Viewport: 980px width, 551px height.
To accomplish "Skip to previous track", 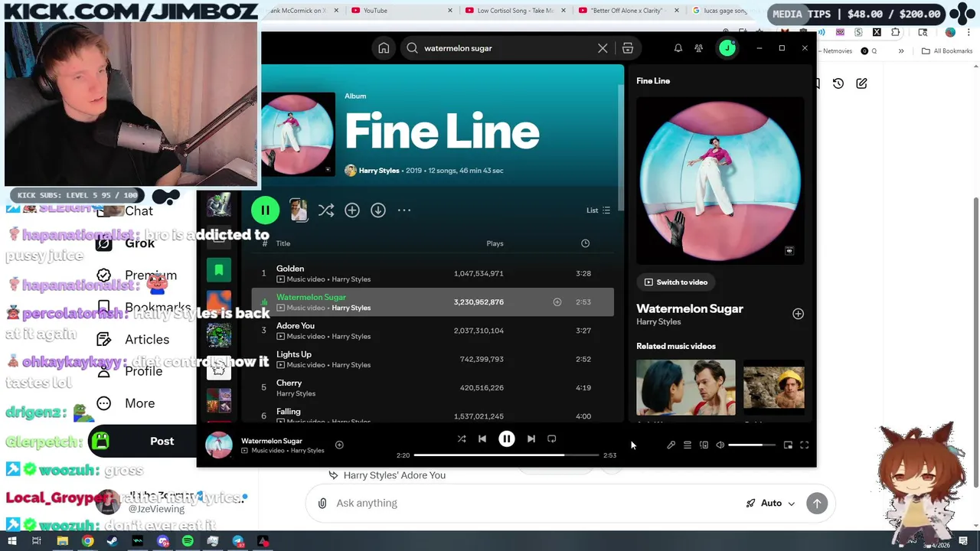I will (482, 439).
